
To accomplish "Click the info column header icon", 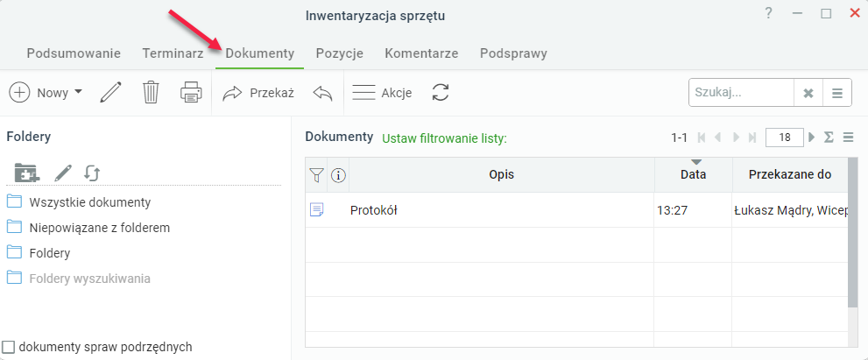I will pyautogui.click(x=338, y=175).
